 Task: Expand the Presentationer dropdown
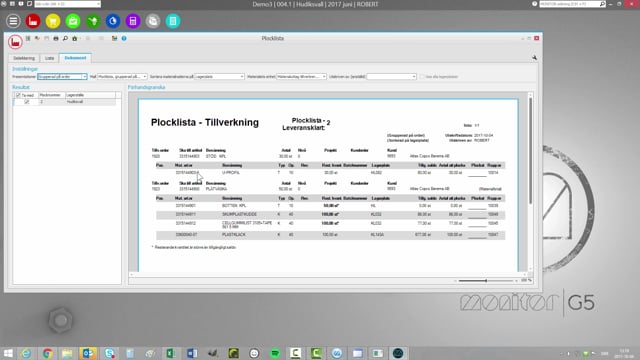(84, 77)
